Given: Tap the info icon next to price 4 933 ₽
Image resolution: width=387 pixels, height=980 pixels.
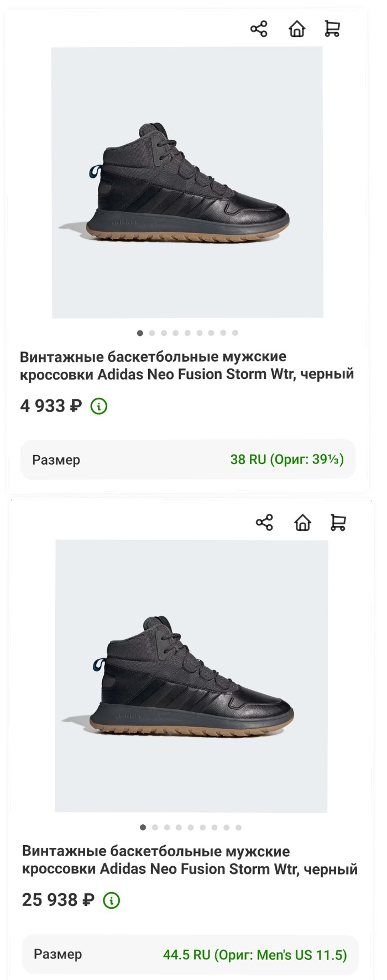Looking at the screenshot, I should click(98, 406).
